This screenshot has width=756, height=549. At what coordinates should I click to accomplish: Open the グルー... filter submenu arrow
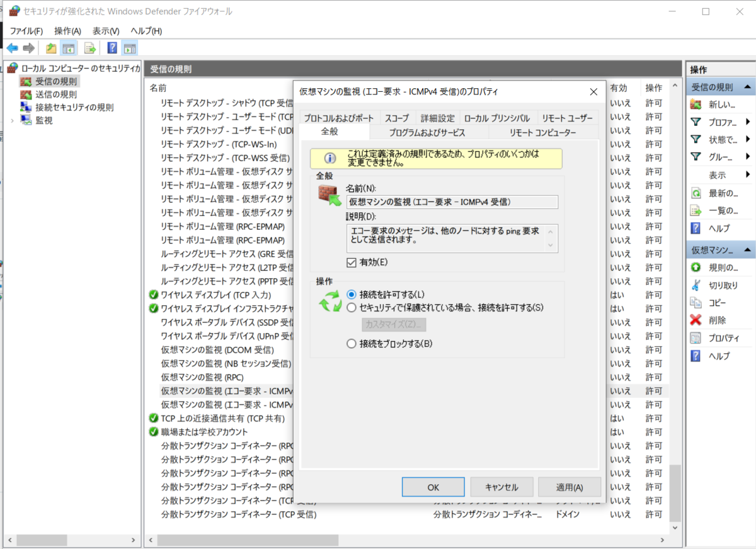pyautogui.click(x=748, y=157)
